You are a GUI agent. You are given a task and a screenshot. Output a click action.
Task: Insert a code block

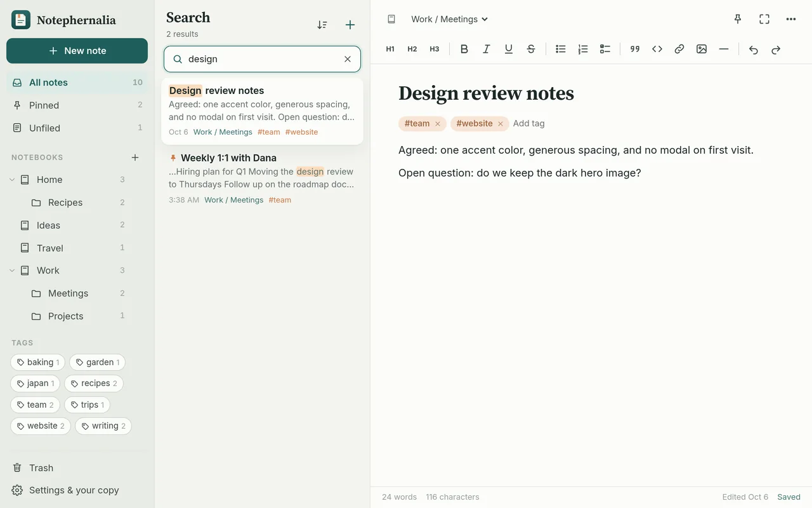tap(657, 49)
